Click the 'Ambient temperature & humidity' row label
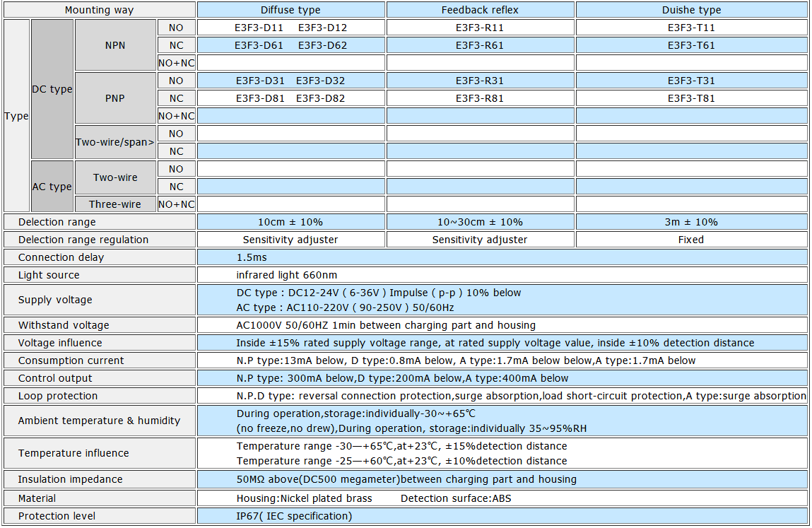Image resolution: width=812 pixels, height=528 pixels. (99, 421)
